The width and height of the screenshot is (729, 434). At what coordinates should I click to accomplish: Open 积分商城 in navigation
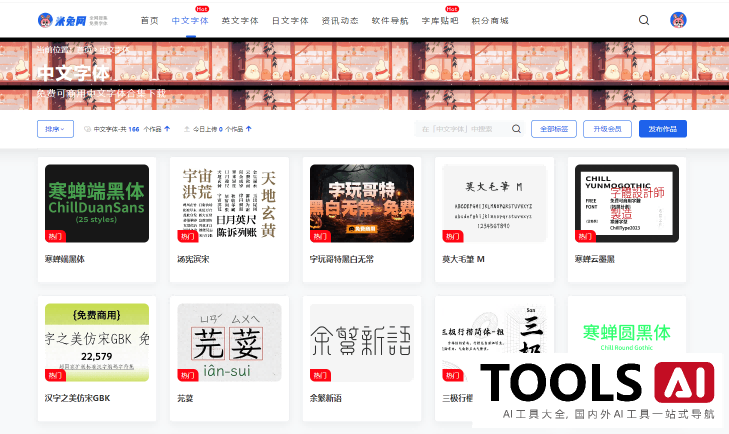coord(490,20)
